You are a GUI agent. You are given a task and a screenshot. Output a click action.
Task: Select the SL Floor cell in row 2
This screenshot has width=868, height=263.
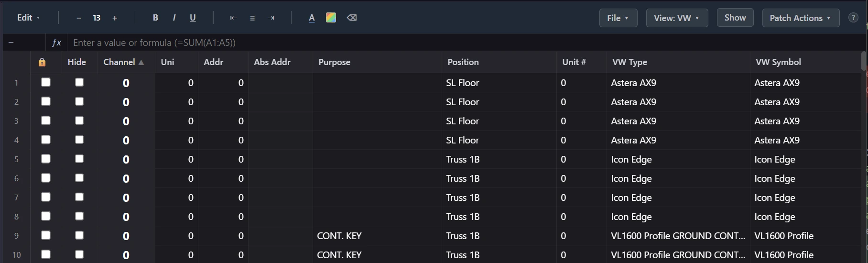tap(499, 102)
